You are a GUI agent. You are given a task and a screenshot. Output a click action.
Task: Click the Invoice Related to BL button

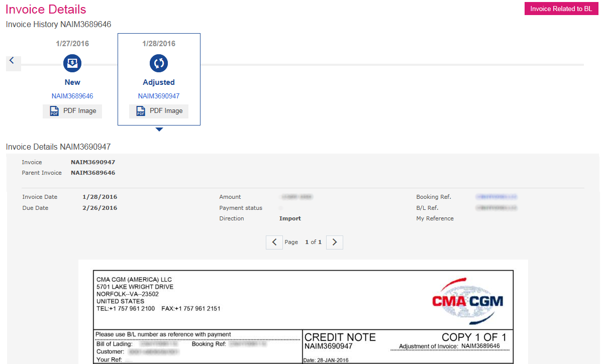pos(561,9)
